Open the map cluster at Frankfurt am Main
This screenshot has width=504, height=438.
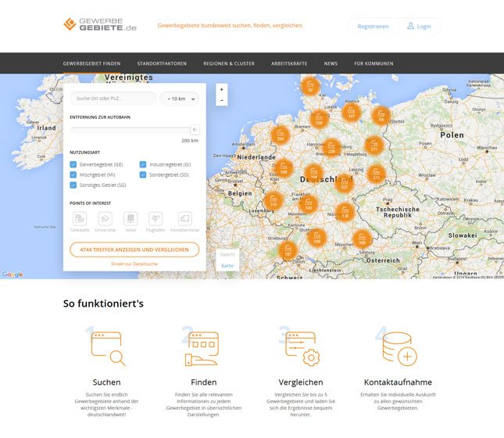coord(309,204)
